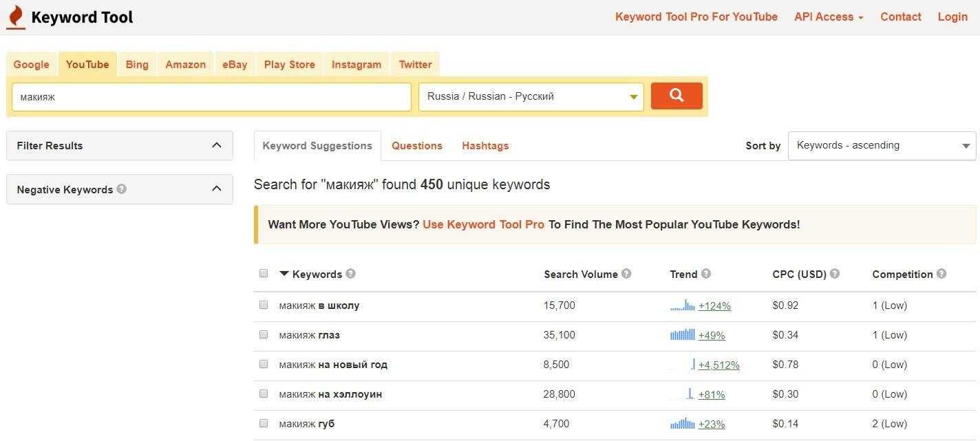This screenshot has height=441, width=980.
Task: Click the CPC (USD) help icon
Action: point(835,274)
